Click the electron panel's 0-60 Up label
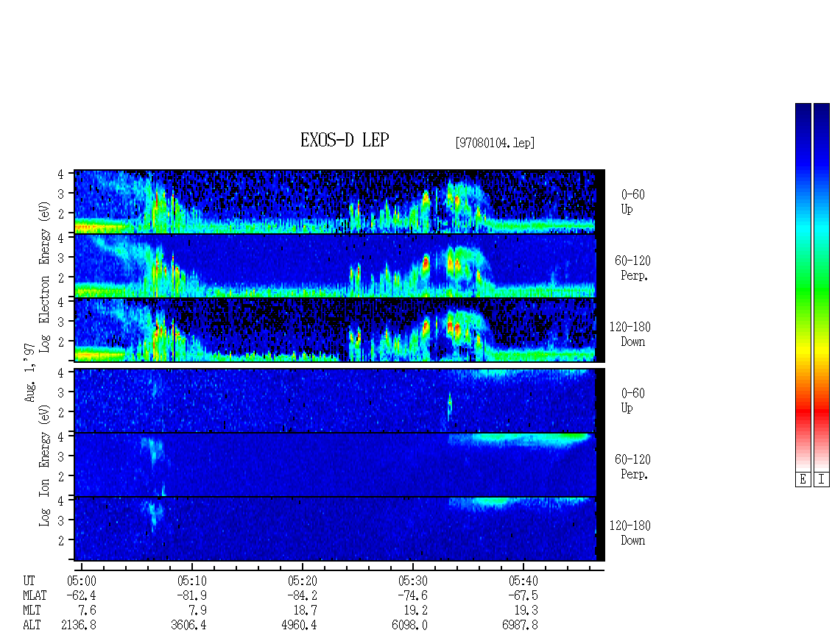The height and width of the screenshot is (644, 832). [632, 202]
